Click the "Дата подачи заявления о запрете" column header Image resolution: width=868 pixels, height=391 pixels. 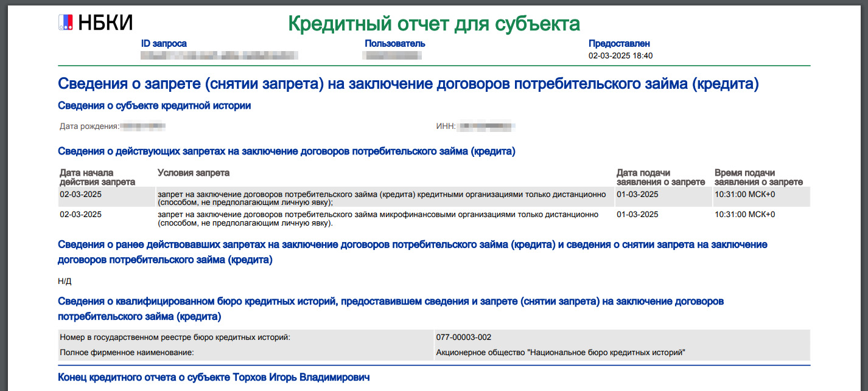click(660, 178)
